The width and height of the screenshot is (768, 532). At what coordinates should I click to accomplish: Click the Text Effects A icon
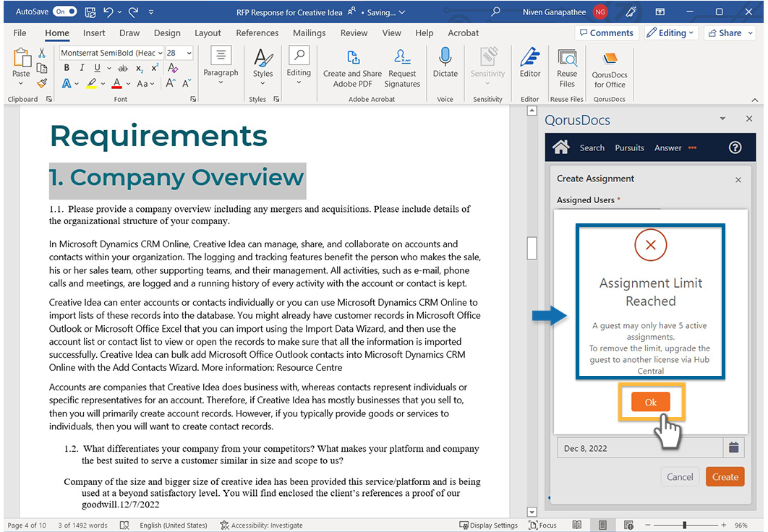(x=67, y=84)
